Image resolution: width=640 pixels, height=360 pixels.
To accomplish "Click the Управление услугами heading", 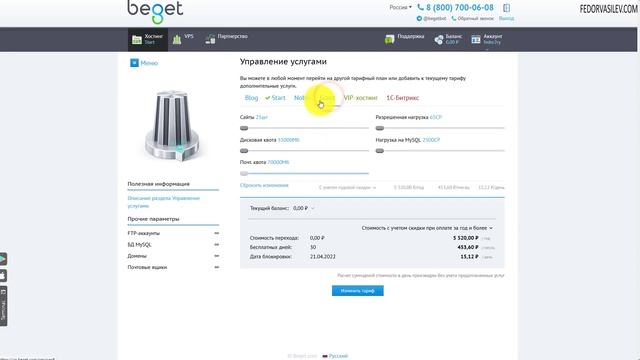I will pyautogui.click(x=283, y=62).
